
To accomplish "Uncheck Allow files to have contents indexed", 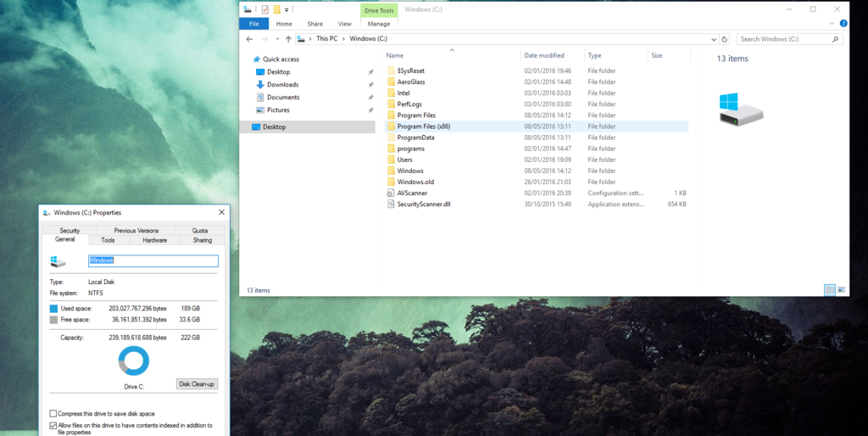I will click(x=53, y=426).
